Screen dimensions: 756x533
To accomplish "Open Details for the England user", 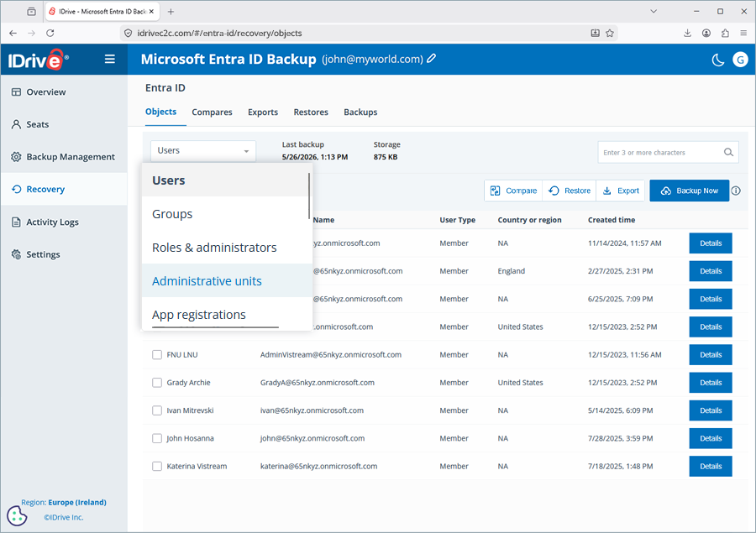I will tap(711, 271).
